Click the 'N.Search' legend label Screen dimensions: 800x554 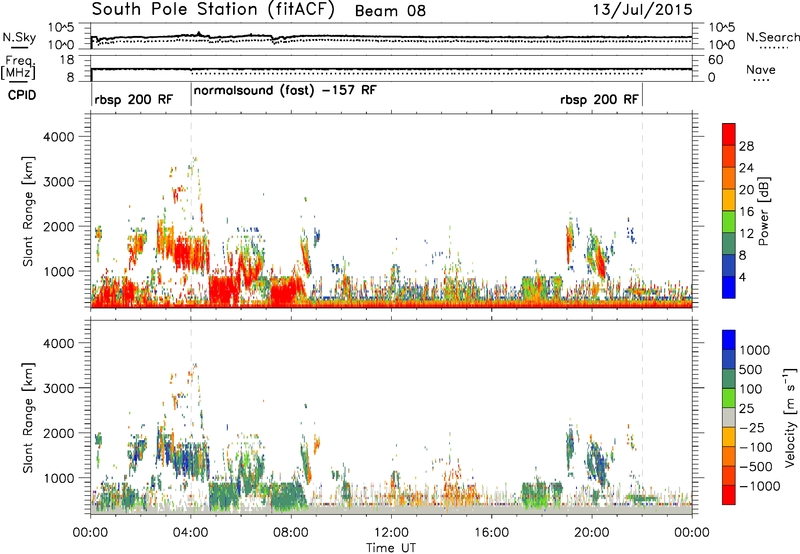[773, 37]
